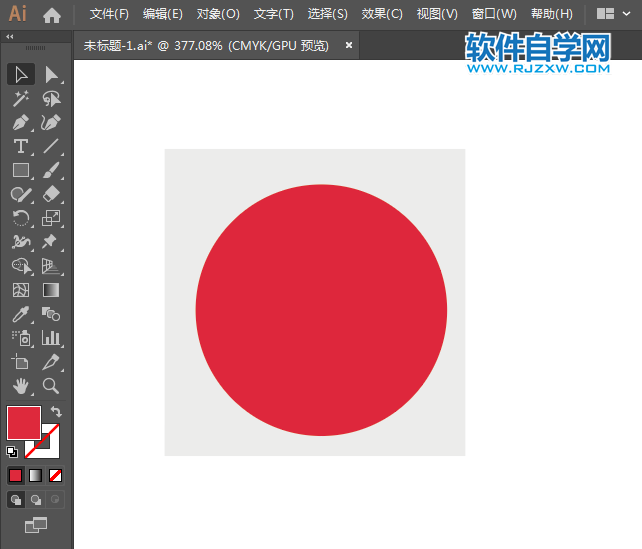Image resolution: width=642 pixels, height=549 pixels.
Task: Close the 未标题-1.ai document tab
Action: tap(349, 45)
